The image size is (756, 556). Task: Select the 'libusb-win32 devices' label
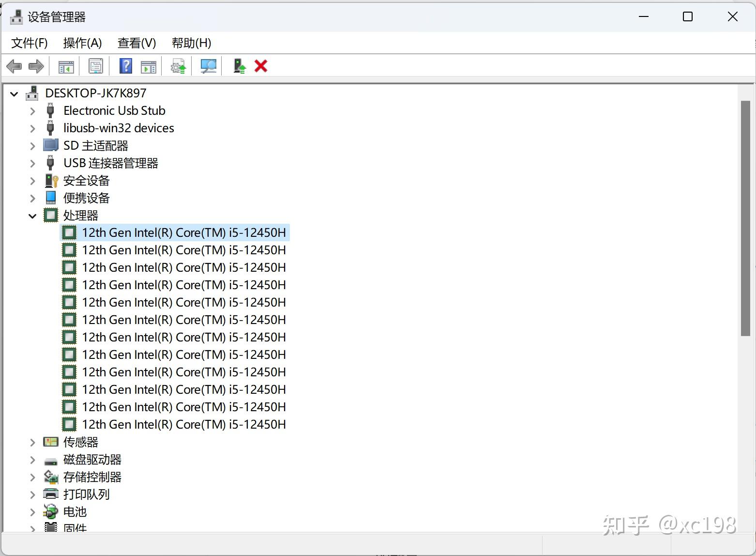[119, 128]
